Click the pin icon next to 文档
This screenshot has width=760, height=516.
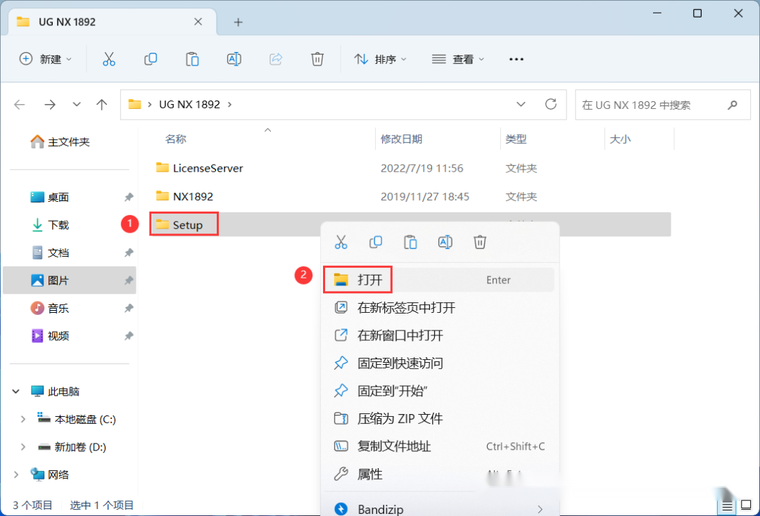click(128, 252)
